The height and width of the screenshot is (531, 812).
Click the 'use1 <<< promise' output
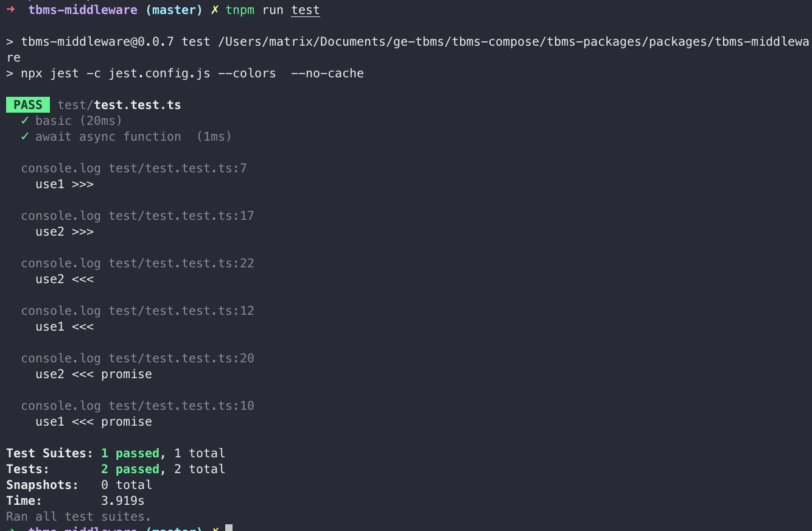pyautogui.click(x=94, y=421)
